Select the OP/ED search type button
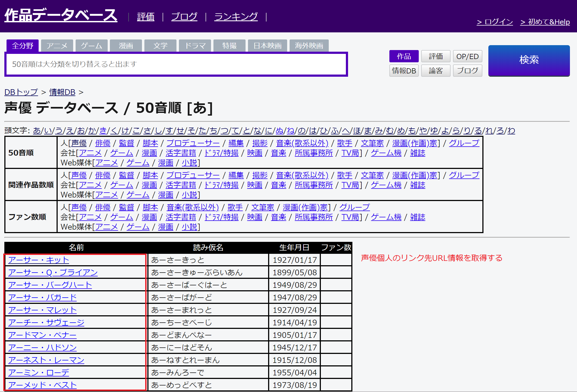Screen dimensions: 577x392 467,56
